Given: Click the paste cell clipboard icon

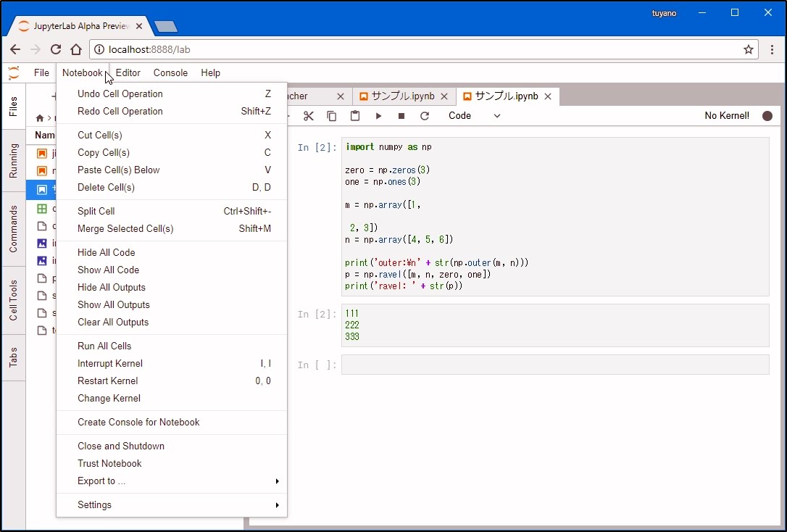Looking at the screenshot, I should (355, 116).
